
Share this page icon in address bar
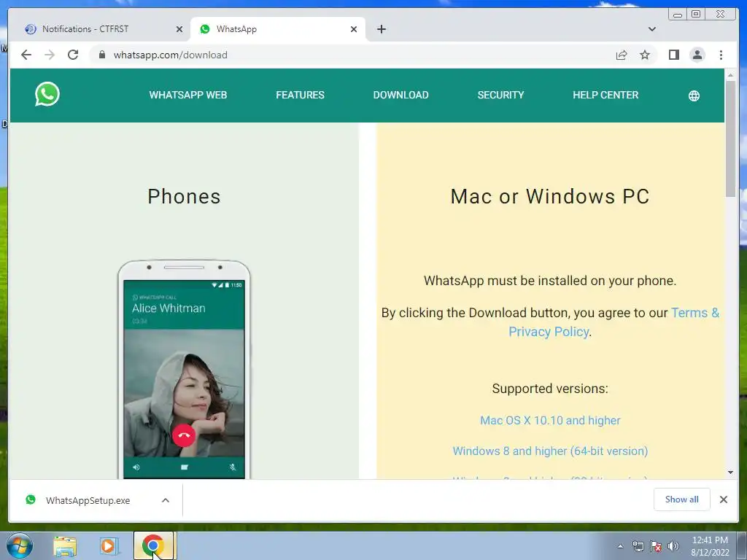[622, 55]
